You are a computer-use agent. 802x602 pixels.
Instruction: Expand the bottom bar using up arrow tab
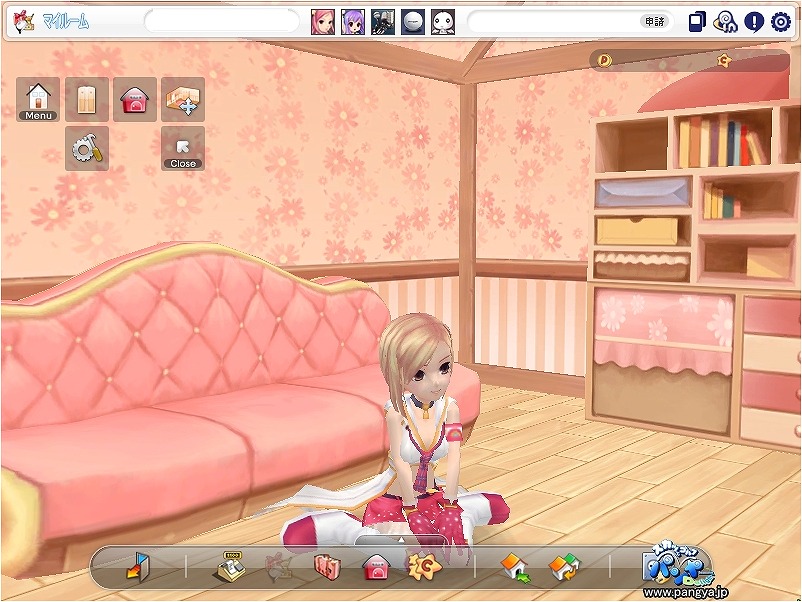pos(401,540)
